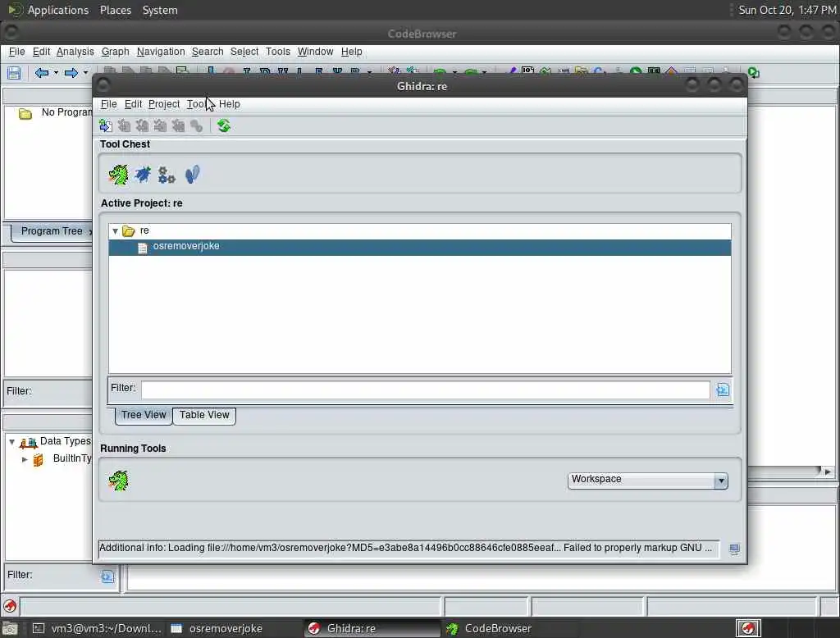Screen dimensions: 840x638
Task: Open System menu in top panel
Action: click(160, 10)
